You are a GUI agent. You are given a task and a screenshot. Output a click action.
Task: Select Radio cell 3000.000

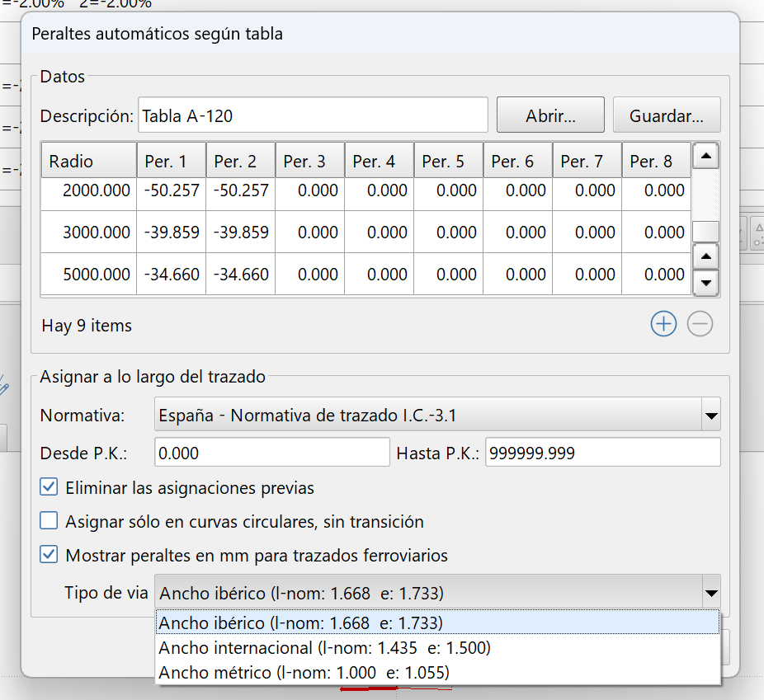[x=88, y=232]
